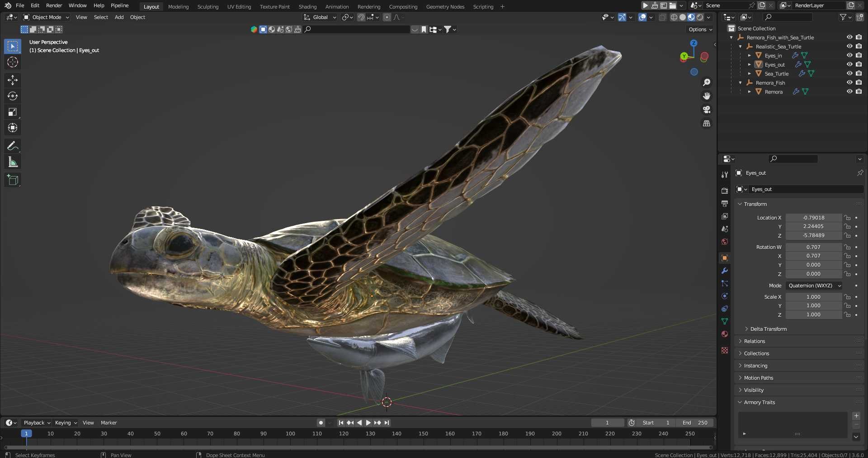Switch to Shading workspace tab

[x=307, y=7]
